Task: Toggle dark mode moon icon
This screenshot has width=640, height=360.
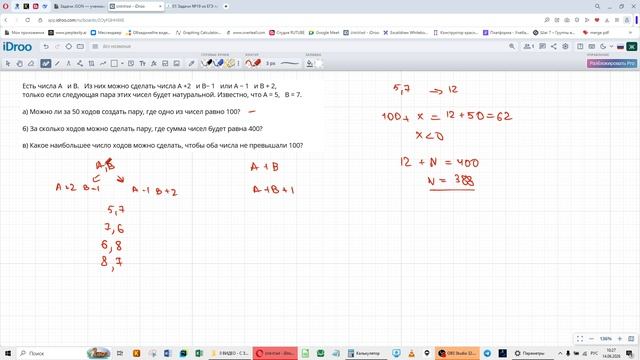Action: pos(603,47)
